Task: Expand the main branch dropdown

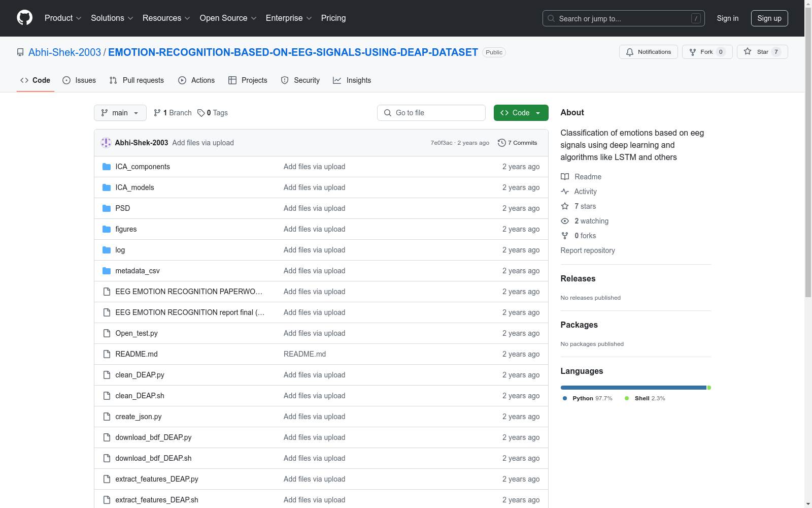Action: pyautogui.click(x=120, y=113)
